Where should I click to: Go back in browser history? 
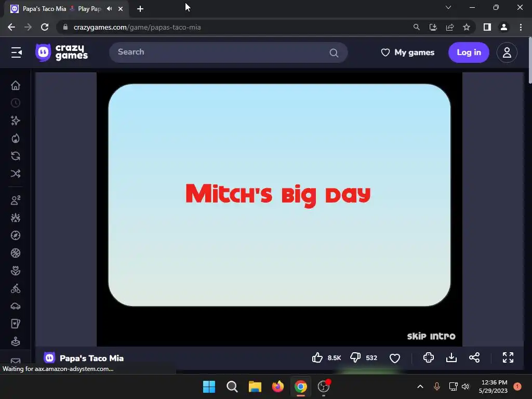[x=11, y=27]
